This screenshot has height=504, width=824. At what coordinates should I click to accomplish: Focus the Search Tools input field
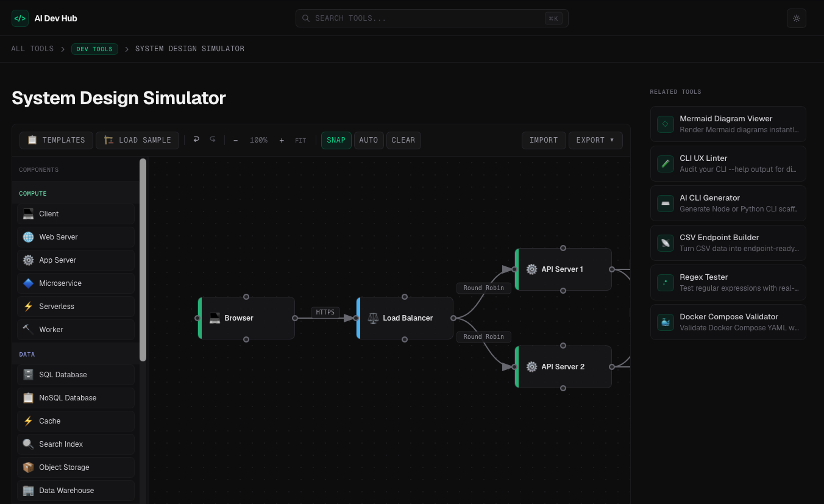coord(432,18)
